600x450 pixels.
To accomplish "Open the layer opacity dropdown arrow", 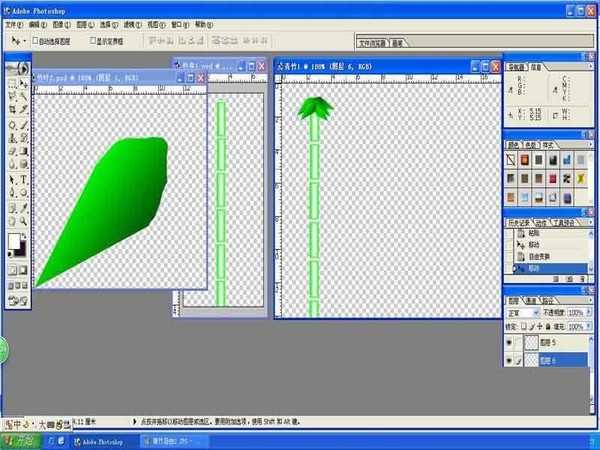I will tap(589, 313).
